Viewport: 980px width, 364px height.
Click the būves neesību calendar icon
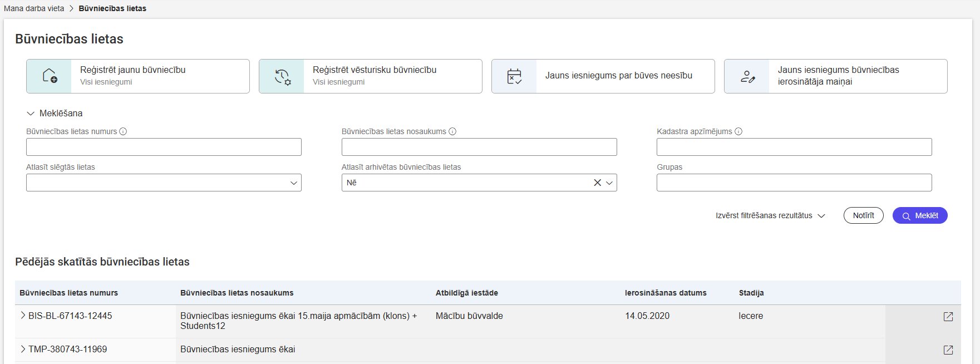pyautogui.click(x=514, y=76)
